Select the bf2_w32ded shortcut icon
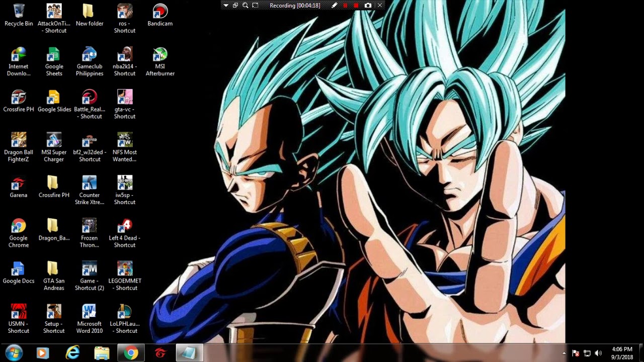Viewport: 644px width, 362px height. [90, 147]
